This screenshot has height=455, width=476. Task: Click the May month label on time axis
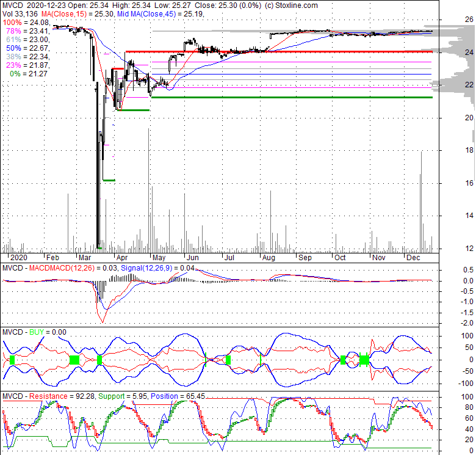tap(159, 258)
